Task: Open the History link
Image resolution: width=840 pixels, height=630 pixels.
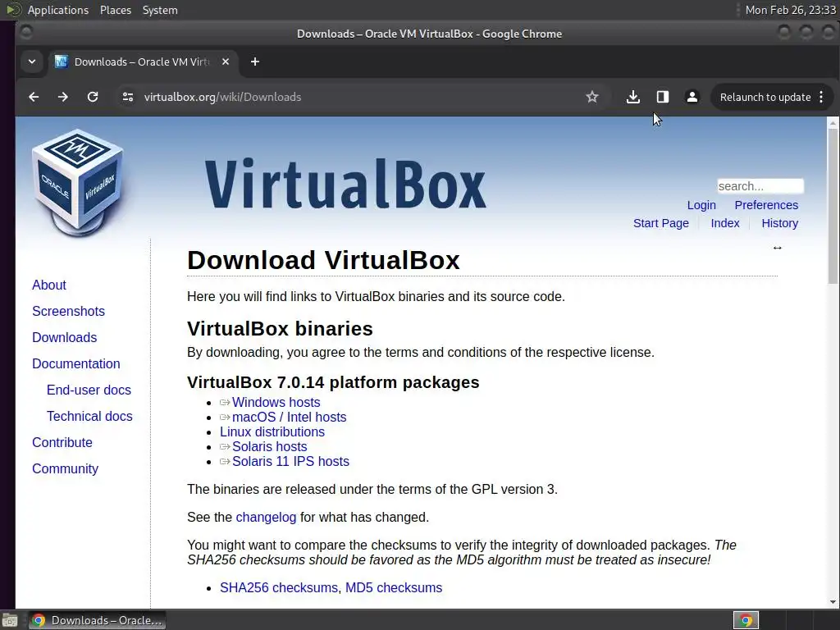Action: 779,223
